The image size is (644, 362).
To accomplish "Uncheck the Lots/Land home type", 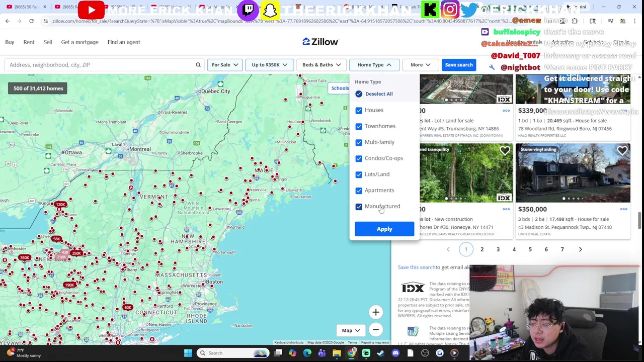I will (x=359, y=174).
